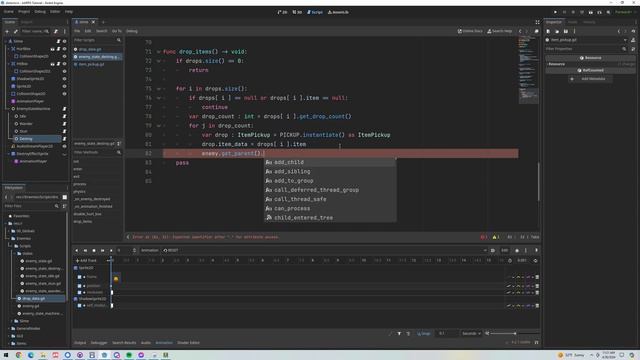
Task: Create a new resource in the Inspector
Action: point(548,31)
